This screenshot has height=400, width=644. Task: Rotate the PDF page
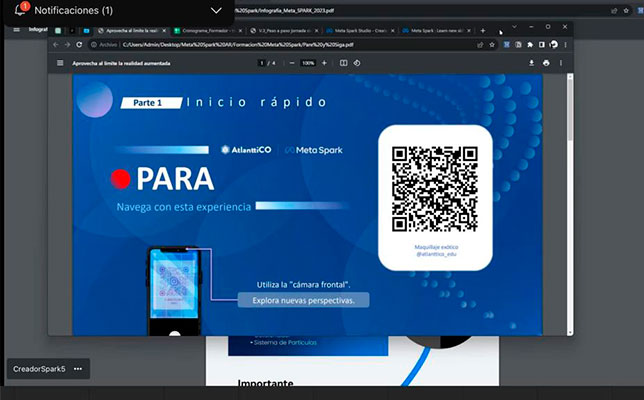[x=359, y=62]
